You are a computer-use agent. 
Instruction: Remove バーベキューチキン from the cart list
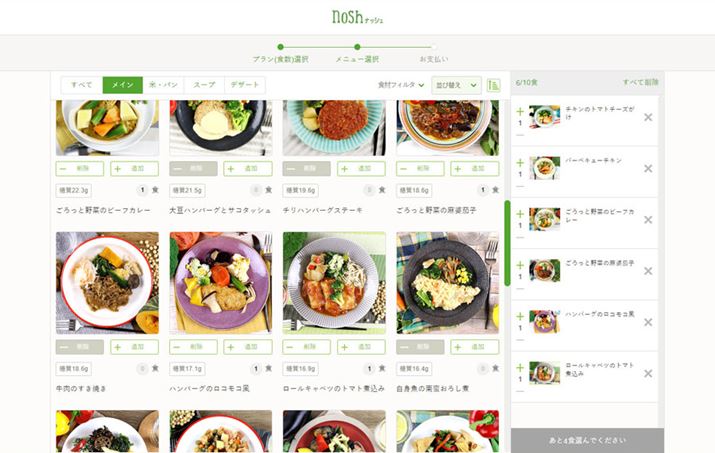[x=648, y=168]
